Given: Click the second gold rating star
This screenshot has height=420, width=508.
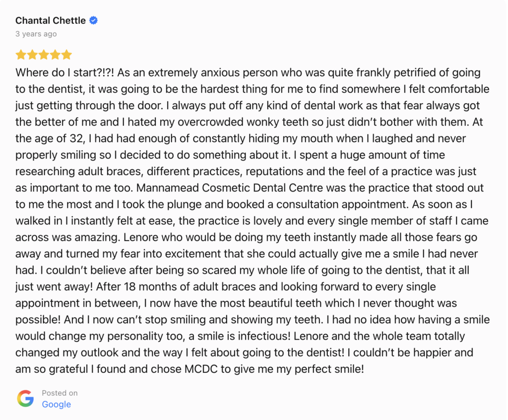Looking at the screenshot, I should tap(32, 55).
